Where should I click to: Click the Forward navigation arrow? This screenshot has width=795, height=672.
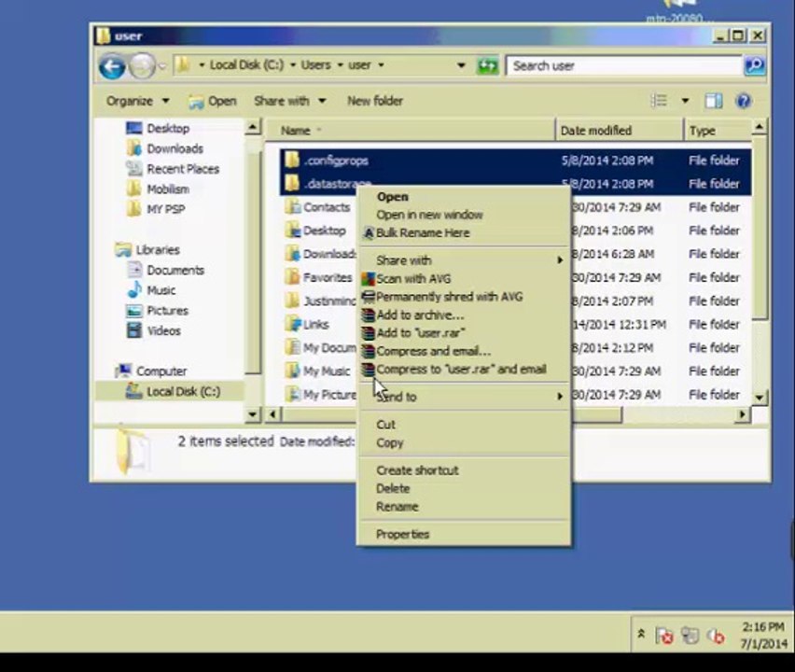(x=143, y=66)
